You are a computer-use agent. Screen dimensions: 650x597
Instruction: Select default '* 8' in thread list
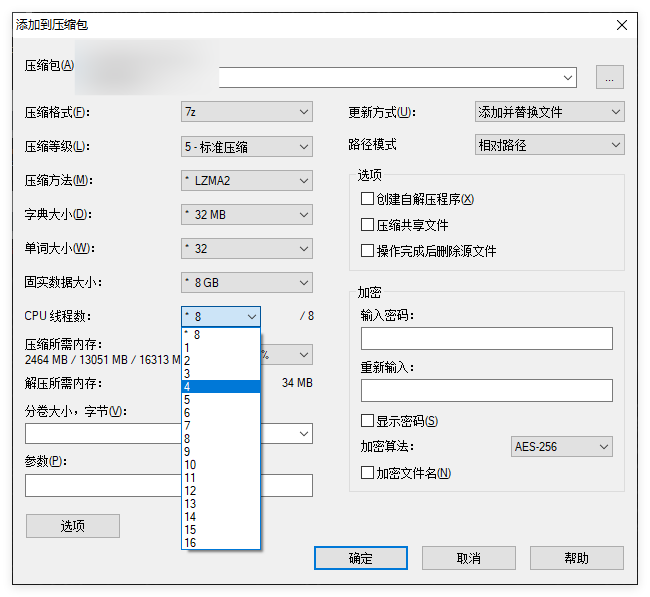221,335
